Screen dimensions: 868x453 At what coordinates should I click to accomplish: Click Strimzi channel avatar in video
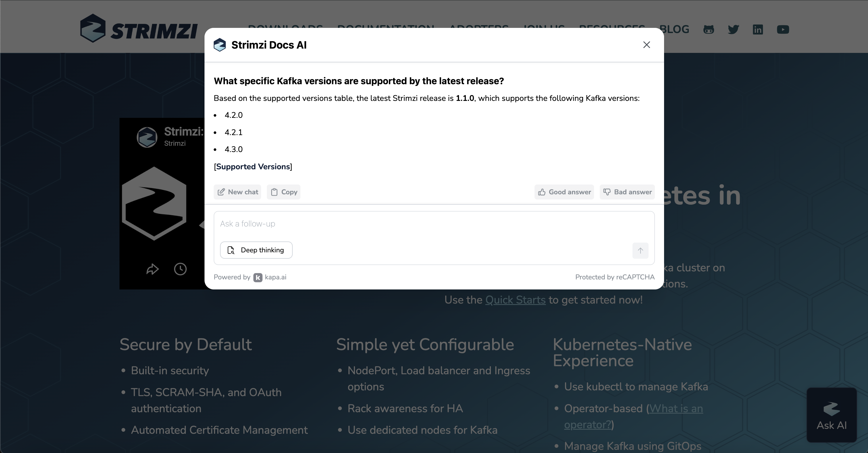[x=147, y=137]
